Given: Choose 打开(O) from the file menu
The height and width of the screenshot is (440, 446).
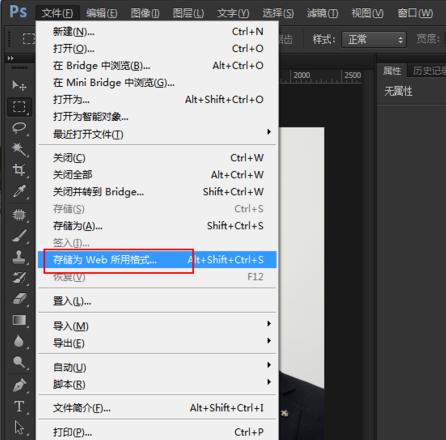Looking at the screenshot, I should (157, 49).
